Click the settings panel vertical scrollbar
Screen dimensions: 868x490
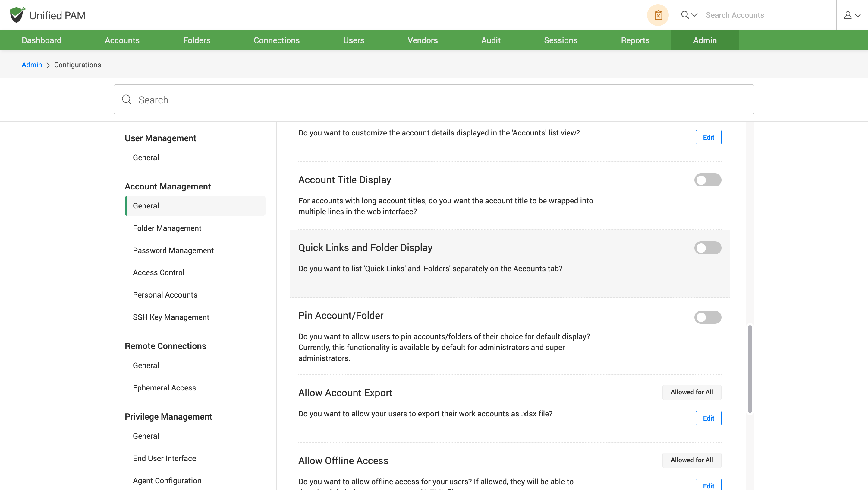(750, 369)
